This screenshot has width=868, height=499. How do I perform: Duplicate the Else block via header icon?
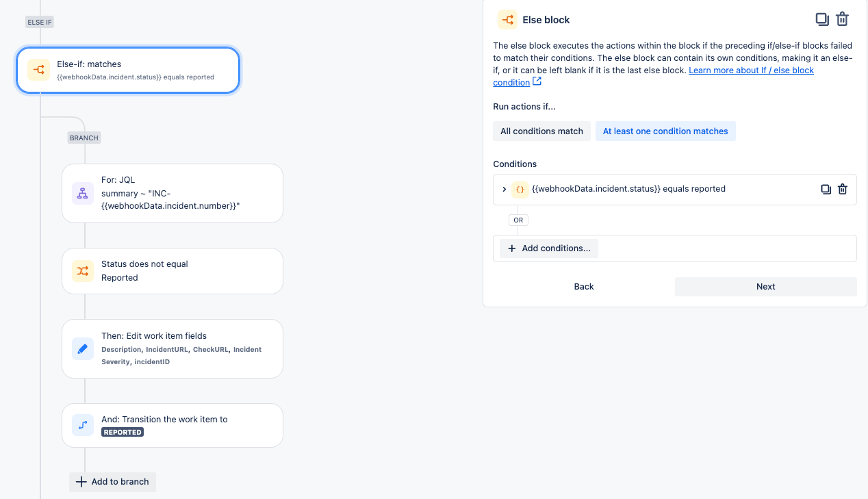(x=822, y=20)
